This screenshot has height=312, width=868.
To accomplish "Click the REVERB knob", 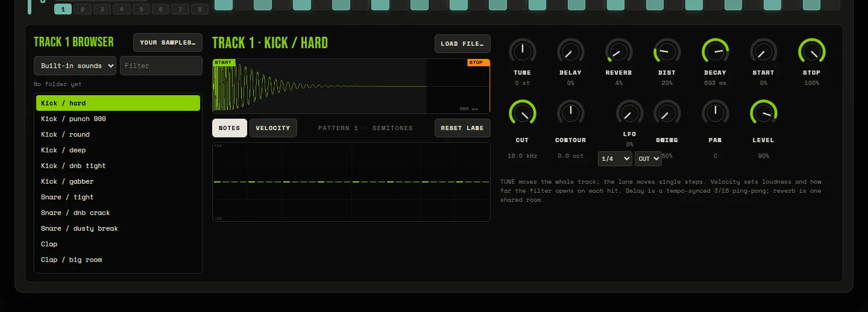I will (619, 52).
